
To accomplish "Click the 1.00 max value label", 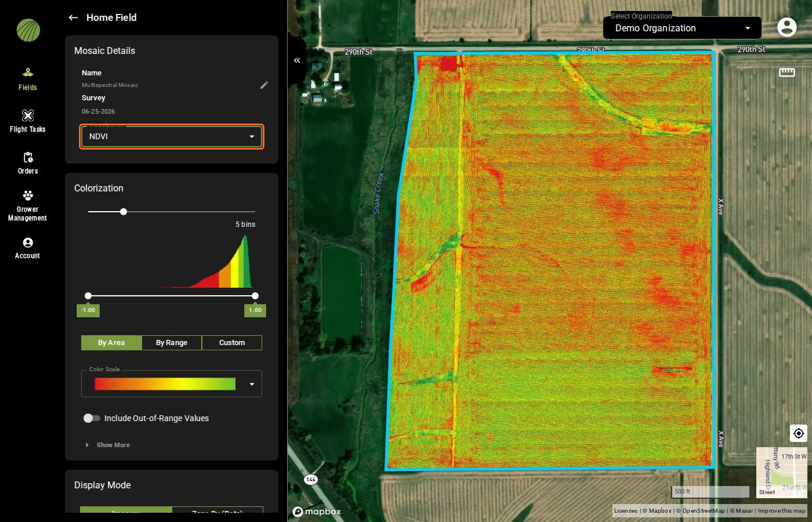I will [x=255, y=310].
